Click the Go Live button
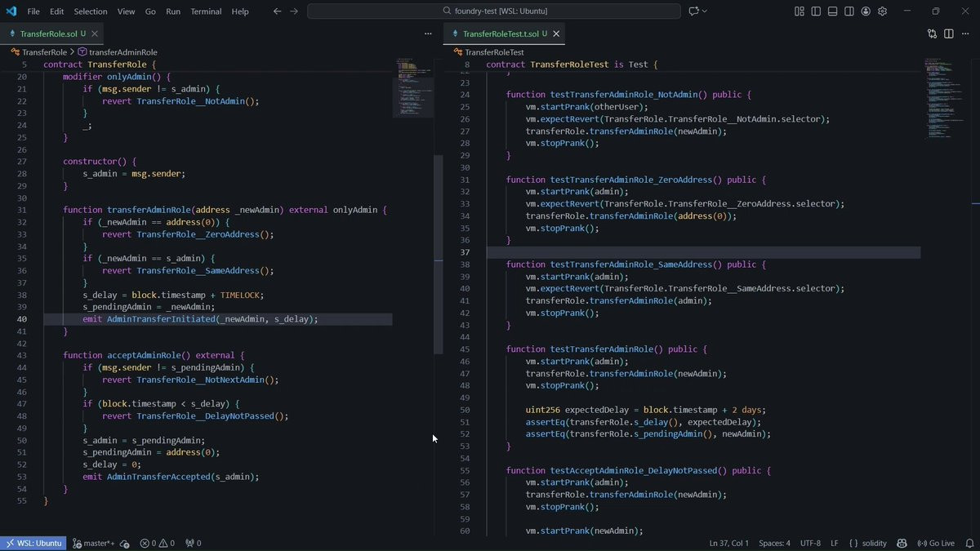980x551 pixels. tap(936, 543)
